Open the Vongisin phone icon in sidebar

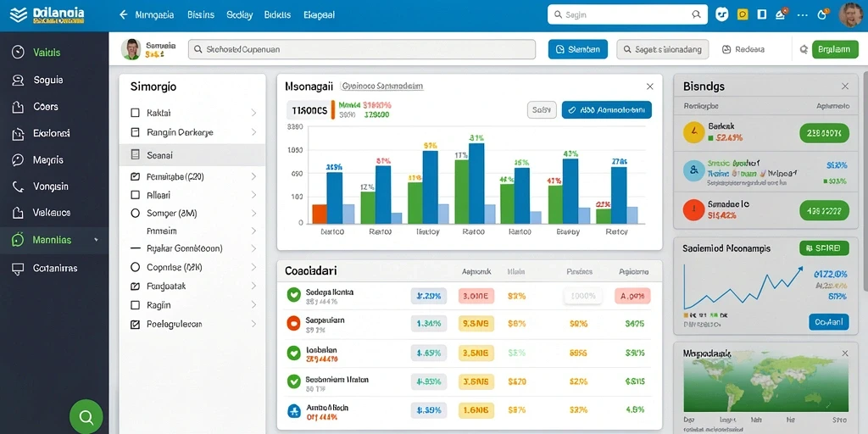coord(19,186)
